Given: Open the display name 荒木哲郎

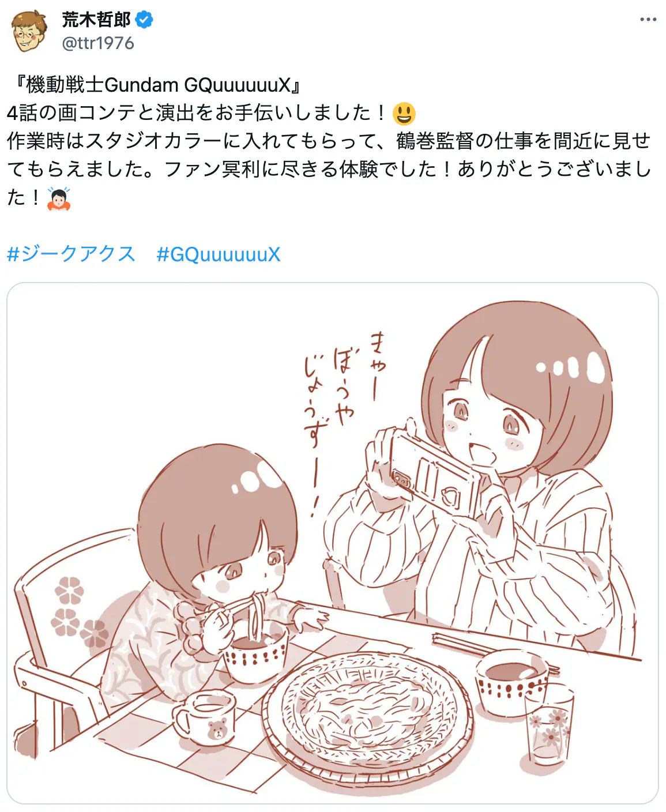Looking at the screenshot, I should coord(96,20).
